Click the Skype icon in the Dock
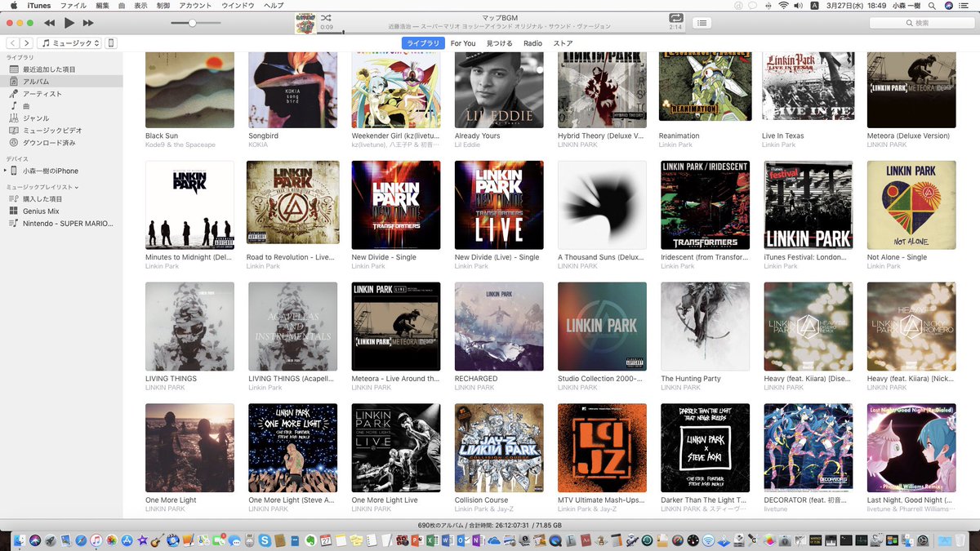 (x=264, y=540)
